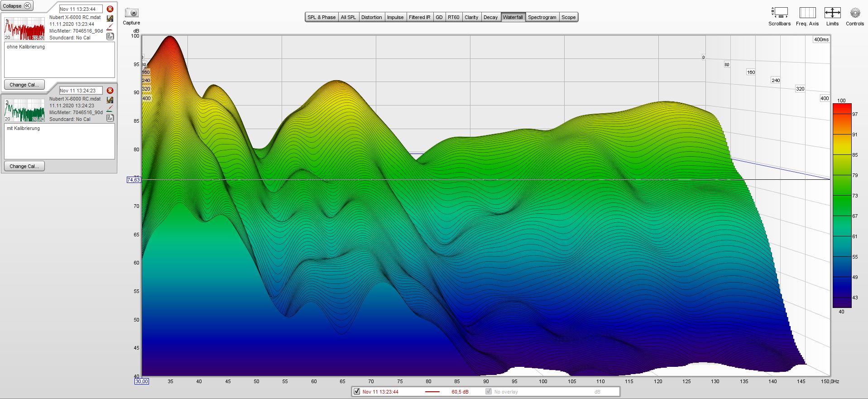Change trace colour of the 13:23:44 measurement

coord(110,27)
